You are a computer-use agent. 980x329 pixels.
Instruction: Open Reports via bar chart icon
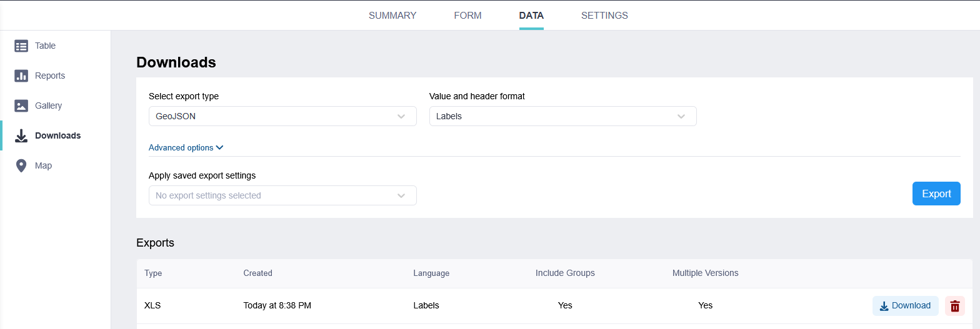pos(21,76)
